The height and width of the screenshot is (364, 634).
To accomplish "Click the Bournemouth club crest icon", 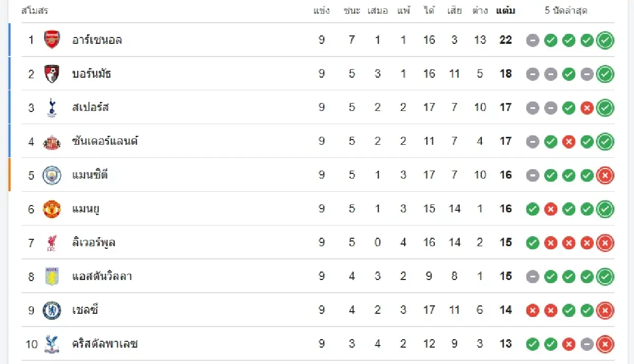I will (52, 73).
